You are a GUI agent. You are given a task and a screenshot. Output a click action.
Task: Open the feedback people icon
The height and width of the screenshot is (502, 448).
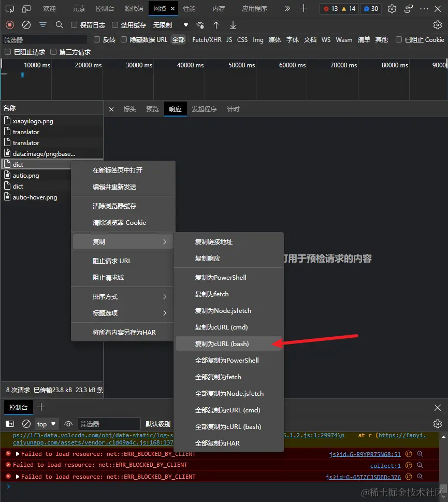pos(408,9)
